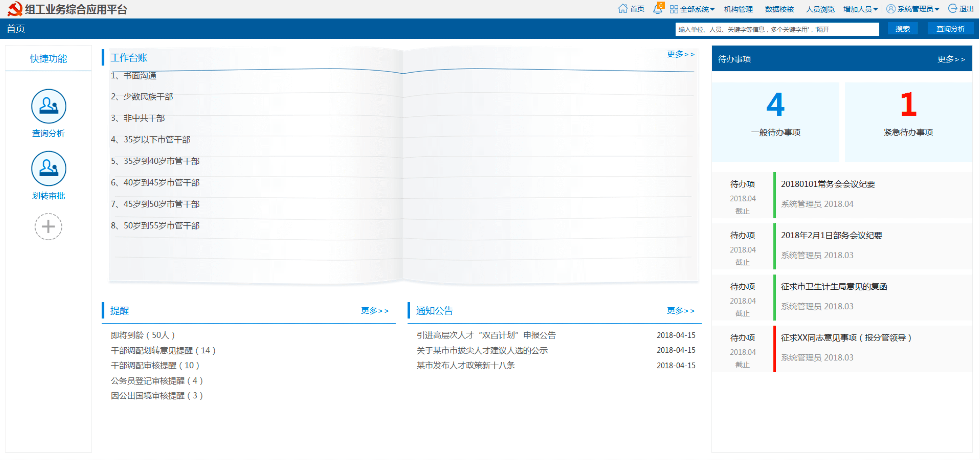Open the 划转审批 quick function icon

coord(49,168)
